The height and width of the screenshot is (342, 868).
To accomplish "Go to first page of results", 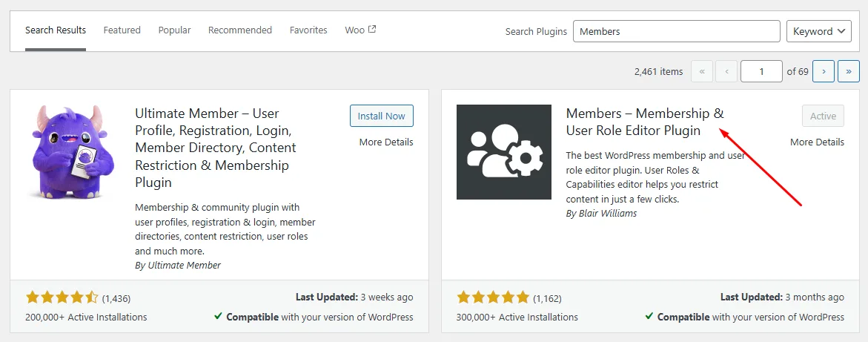I will (702, 71).
